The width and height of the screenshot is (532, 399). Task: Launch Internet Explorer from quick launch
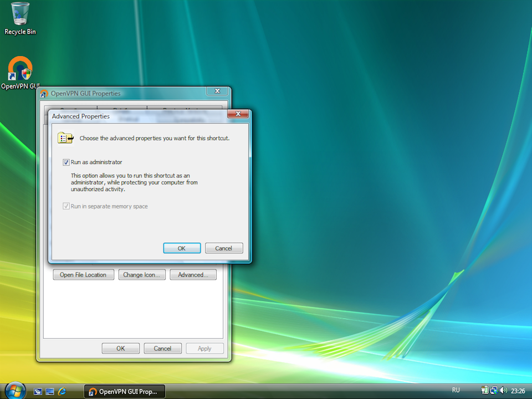(62, 392)
